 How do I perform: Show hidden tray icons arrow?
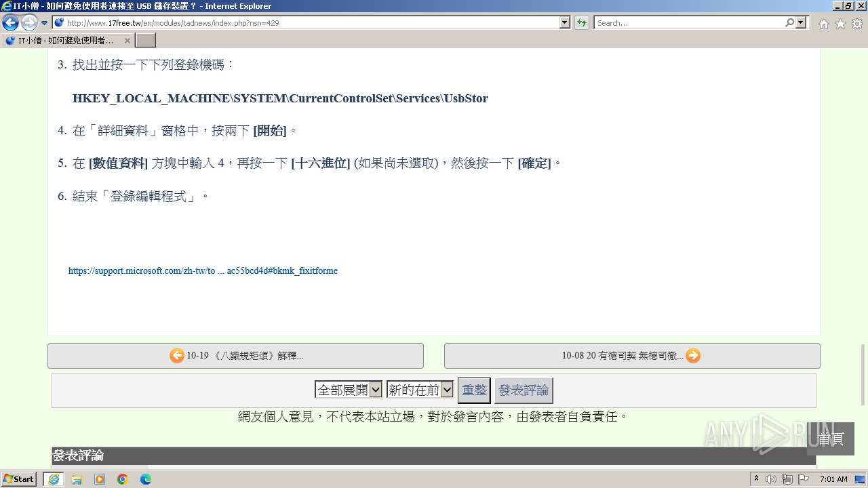point(757,479)
